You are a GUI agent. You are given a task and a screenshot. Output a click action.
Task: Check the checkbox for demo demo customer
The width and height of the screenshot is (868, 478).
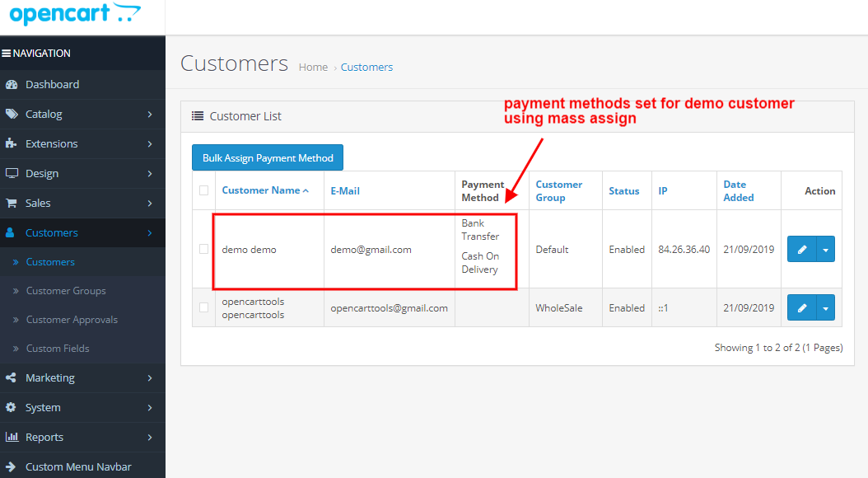pos(203,249)
